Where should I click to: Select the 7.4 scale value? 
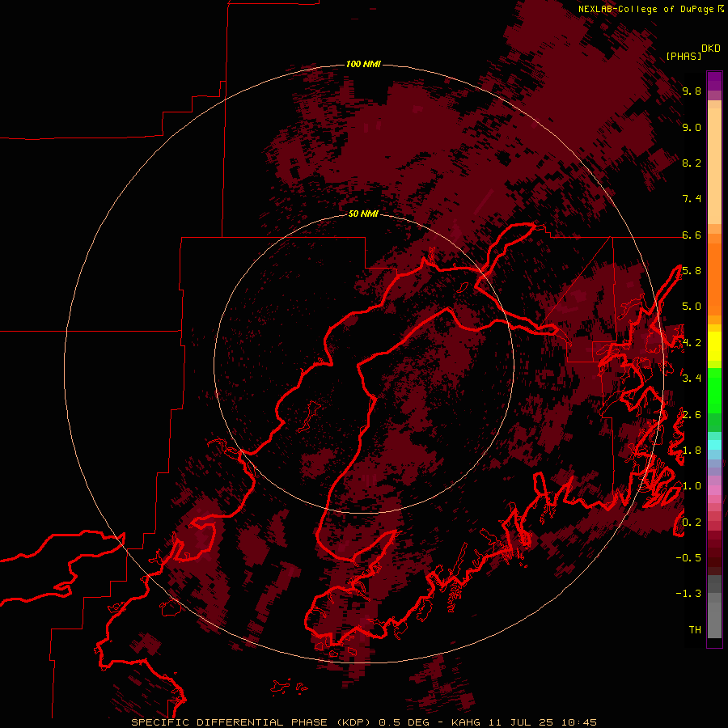pos(692,199)
